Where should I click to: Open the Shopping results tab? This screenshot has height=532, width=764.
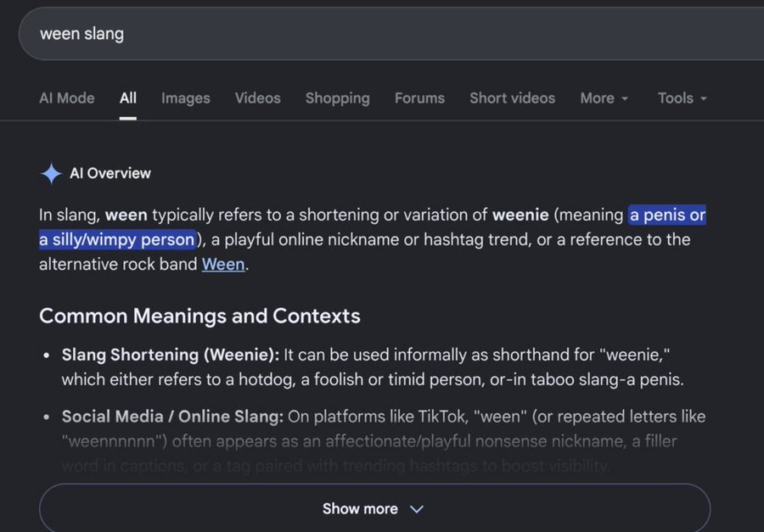click(338, 98)
